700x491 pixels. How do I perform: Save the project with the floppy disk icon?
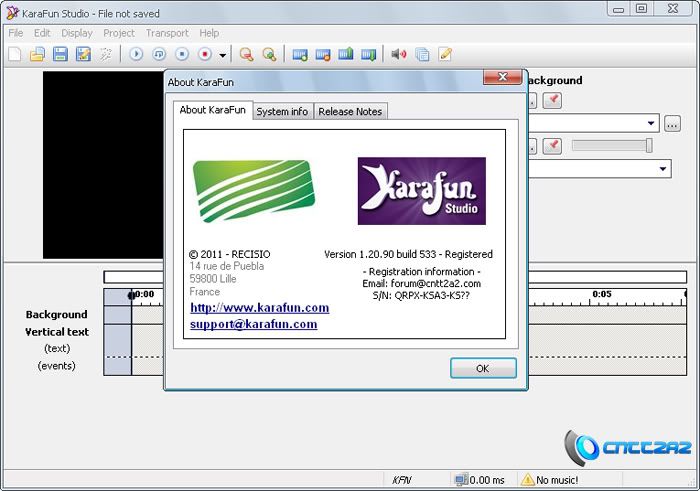click(60, 54)
